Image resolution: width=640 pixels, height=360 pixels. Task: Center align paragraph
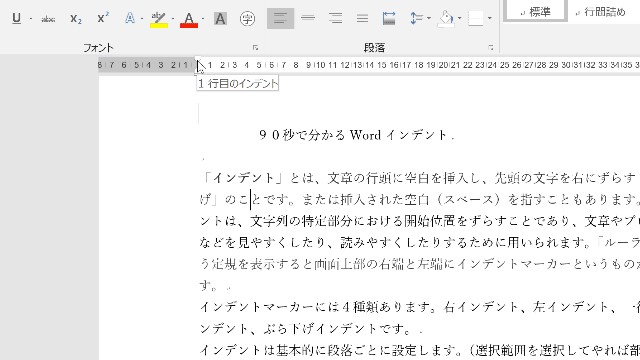tap(308, 18)
